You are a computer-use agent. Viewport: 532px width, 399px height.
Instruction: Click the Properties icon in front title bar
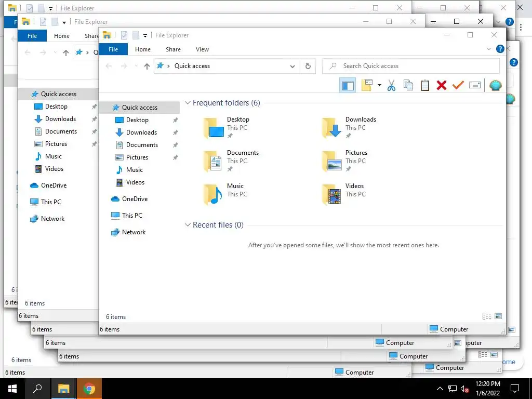[124, 35]
